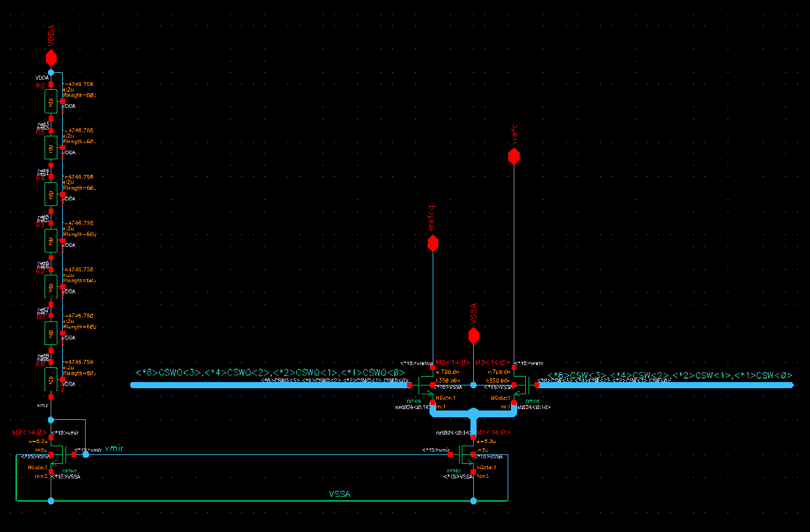Click the VSSA junction dot at bottom left

coord(51,501)
